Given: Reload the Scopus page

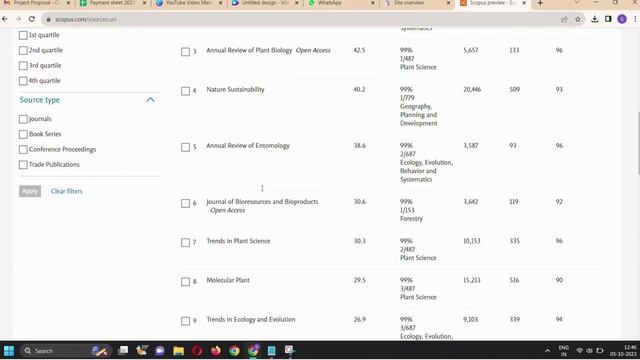Looking at the screenshot, I should [31, 19].
